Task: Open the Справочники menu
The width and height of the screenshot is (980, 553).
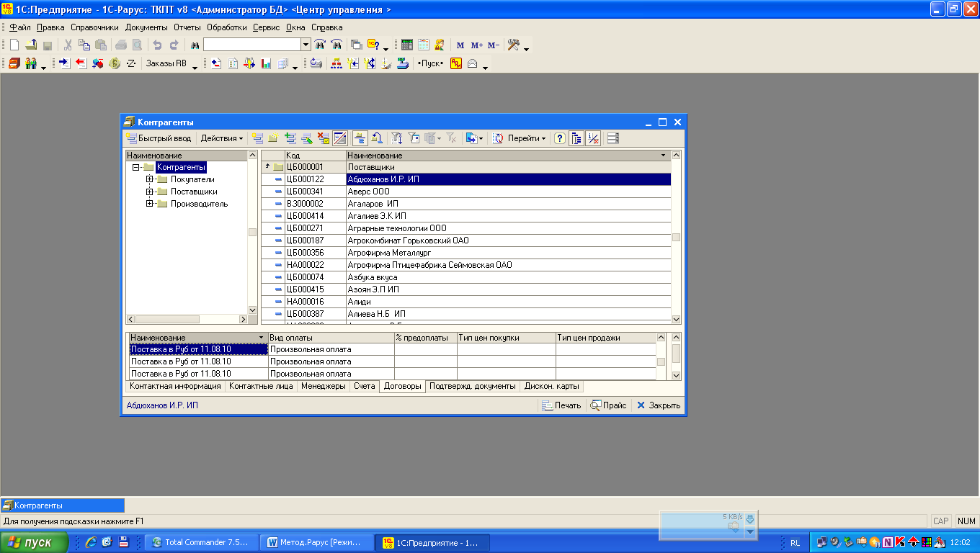Action: (x=94, y=27)
